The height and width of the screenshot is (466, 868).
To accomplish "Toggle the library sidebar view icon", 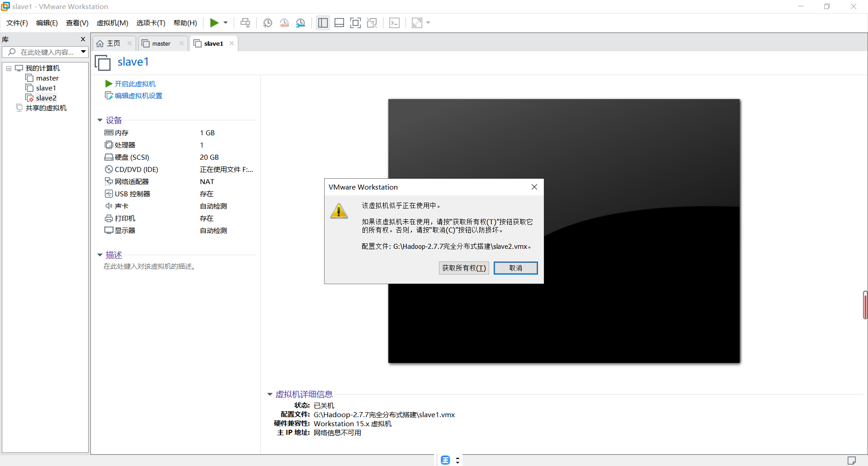I will click(323, 23).
